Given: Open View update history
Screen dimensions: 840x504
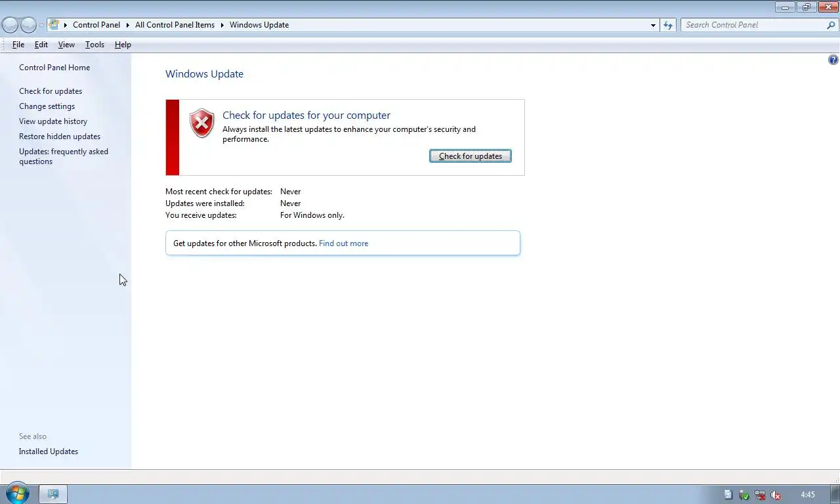Looking at the screenshot, I should click(53, 121).
